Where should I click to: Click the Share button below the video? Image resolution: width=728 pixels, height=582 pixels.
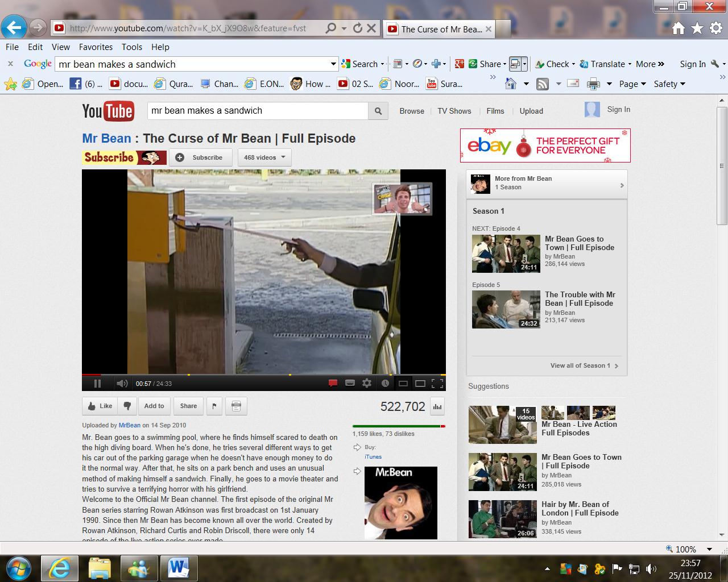(188, 406)
